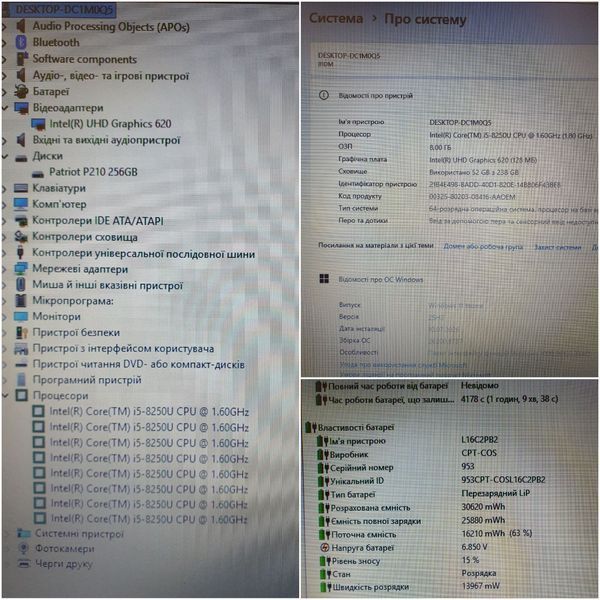Image resolution: width=600 pixels, height=600 pixels.
Task: Expand the Контролери сховища category
Action: coord(5,237)
